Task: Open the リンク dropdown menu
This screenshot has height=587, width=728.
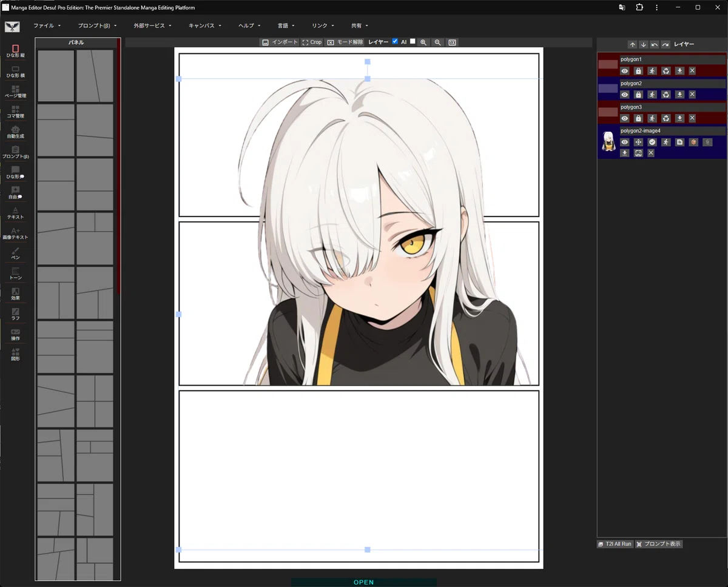Action: (323, 26)
